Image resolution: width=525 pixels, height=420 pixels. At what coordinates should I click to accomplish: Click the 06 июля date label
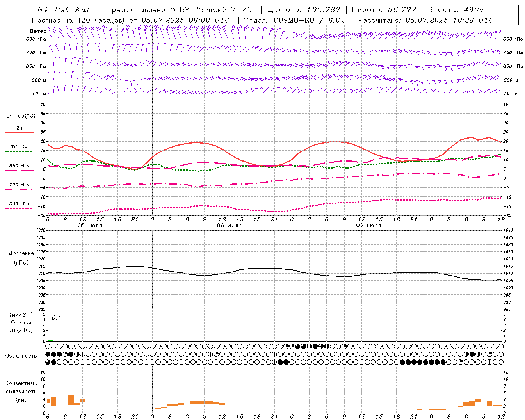229,226
